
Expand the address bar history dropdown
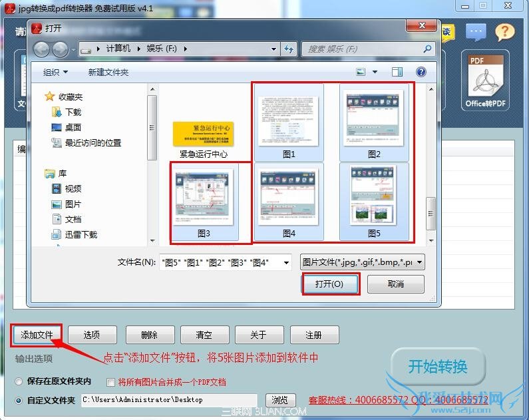click(273, 49)
